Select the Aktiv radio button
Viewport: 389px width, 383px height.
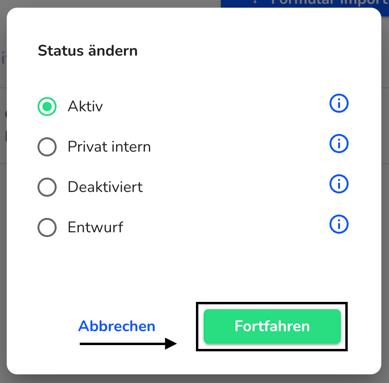(47, 107)
